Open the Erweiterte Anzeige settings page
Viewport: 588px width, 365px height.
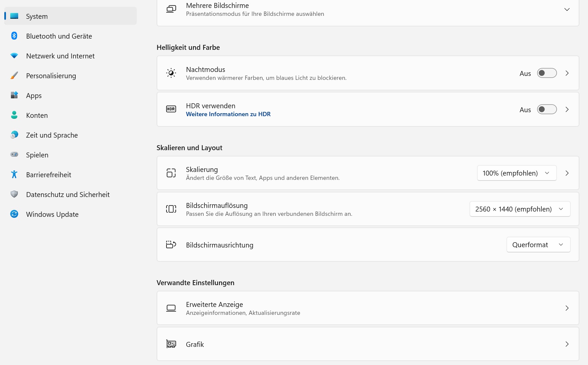tap(368, 308)
